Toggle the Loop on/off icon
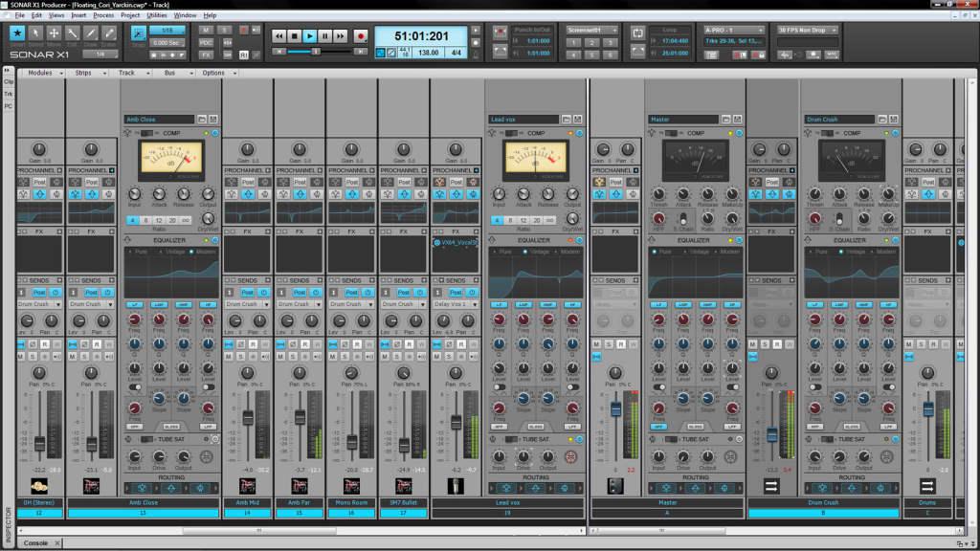 click(638, 32)
